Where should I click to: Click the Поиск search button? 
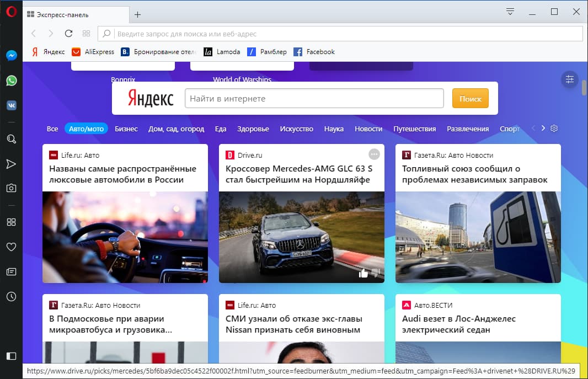pos(471,98)
